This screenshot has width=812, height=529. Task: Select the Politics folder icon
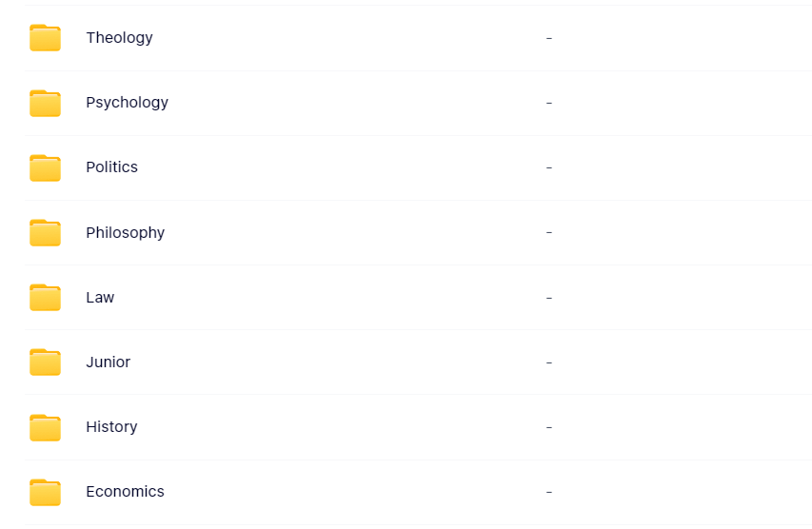tap(45, 167)
